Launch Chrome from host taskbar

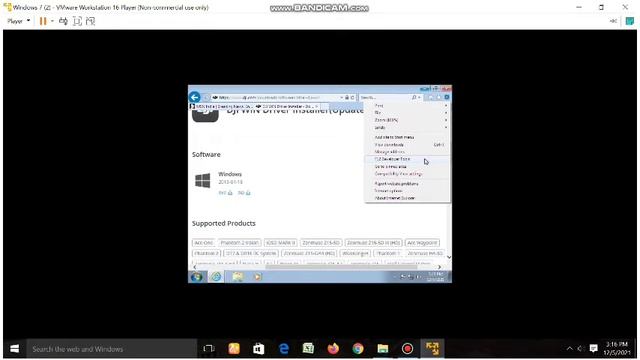click(x=358, y=349)
